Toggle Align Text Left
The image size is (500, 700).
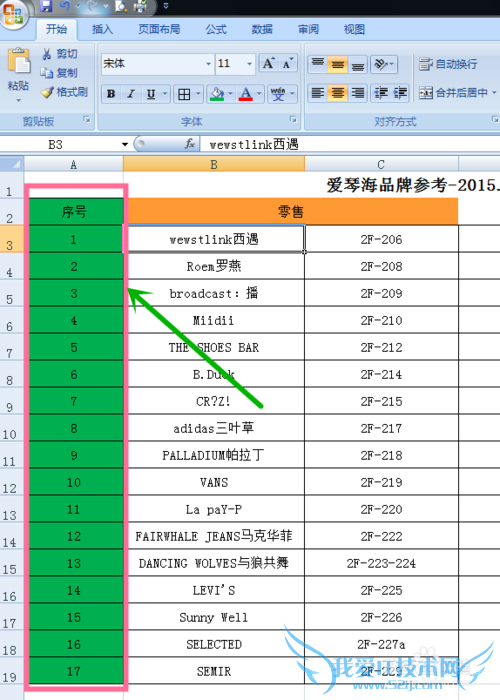coord(318,93)
